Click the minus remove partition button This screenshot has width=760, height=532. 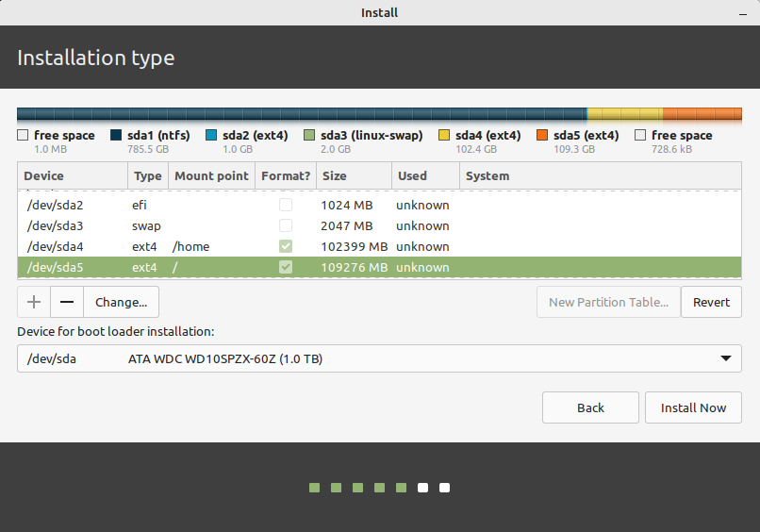(67, 302)
